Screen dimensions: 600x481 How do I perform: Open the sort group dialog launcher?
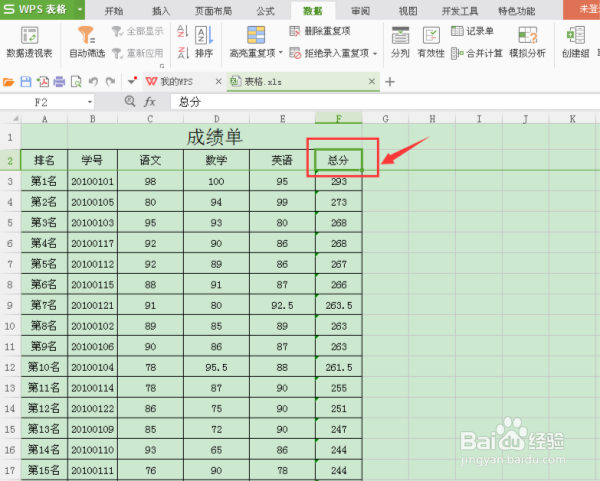pyautogui.click(x=162, y=66)
